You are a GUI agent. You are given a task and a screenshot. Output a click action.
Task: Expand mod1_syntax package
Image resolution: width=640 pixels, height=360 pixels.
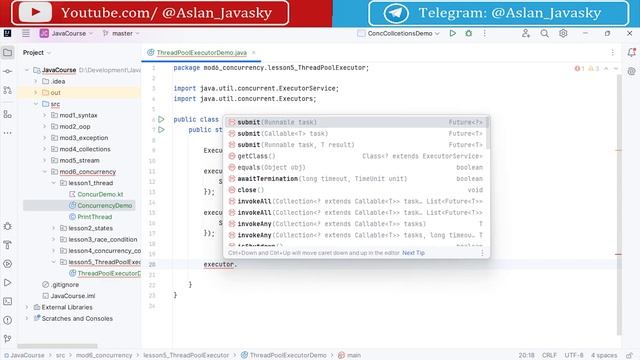(x=45, y=116)
